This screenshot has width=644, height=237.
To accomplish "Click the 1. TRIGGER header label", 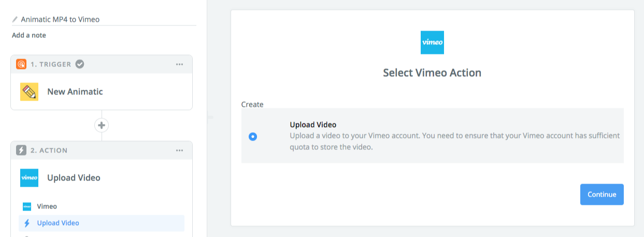I will (x=51, y=64).
